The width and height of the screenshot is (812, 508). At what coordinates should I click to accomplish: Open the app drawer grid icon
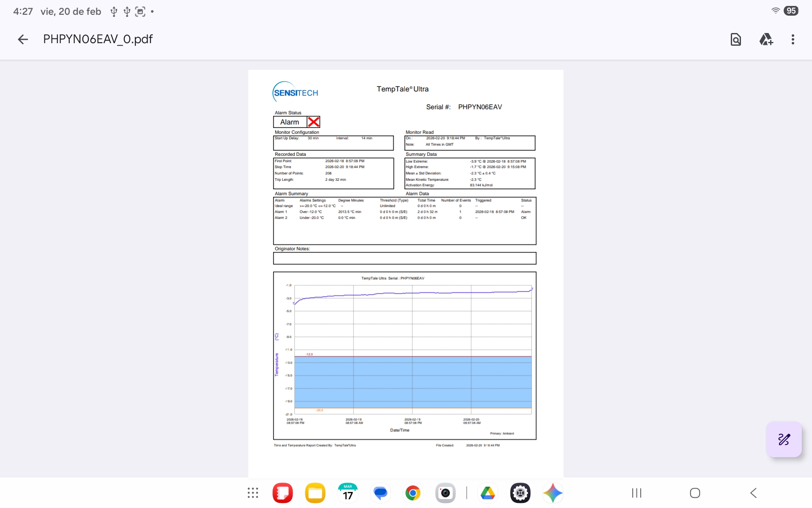[253, 493]
